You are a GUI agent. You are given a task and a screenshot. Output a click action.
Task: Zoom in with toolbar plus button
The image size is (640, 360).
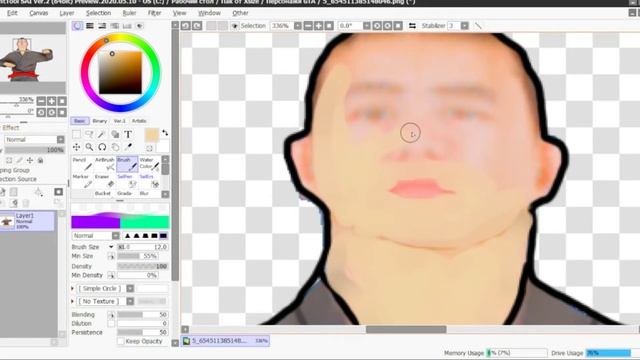click(318, 26)
